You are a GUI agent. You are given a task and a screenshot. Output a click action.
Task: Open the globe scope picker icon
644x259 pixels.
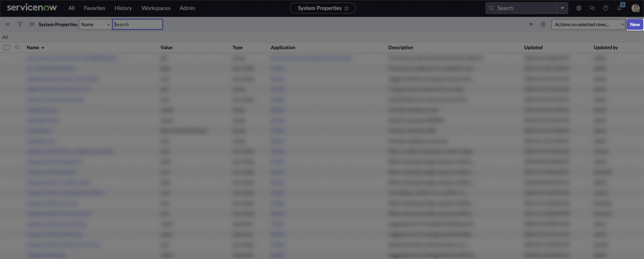pos(579,8)
